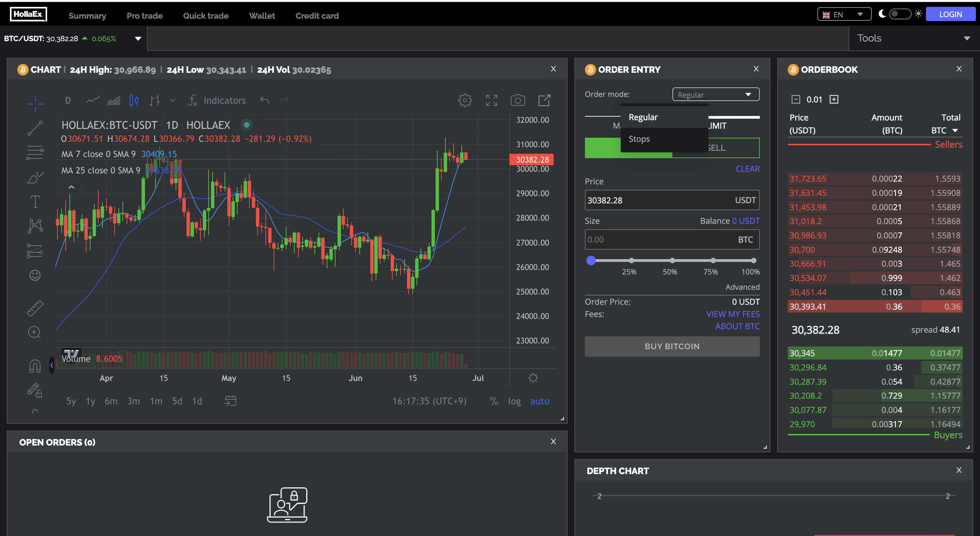The width and height of the screenshot is (980, 536).
Task: Click the LOGIN button
Action: (x=950, y=14)
